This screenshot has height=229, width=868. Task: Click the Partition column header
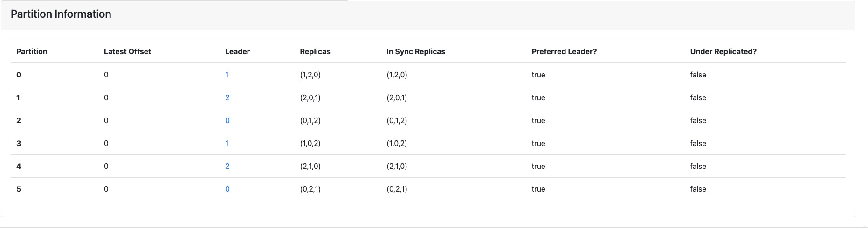pos(32,51)
